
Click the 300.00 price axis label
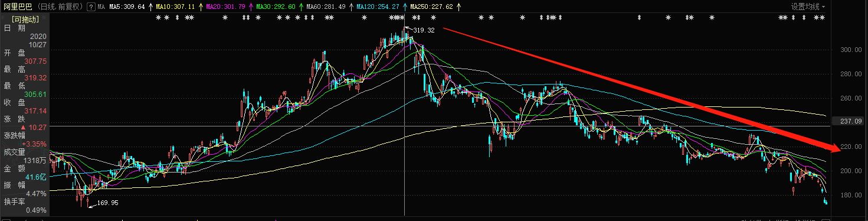pyautogui.click(x=850, y=50)
